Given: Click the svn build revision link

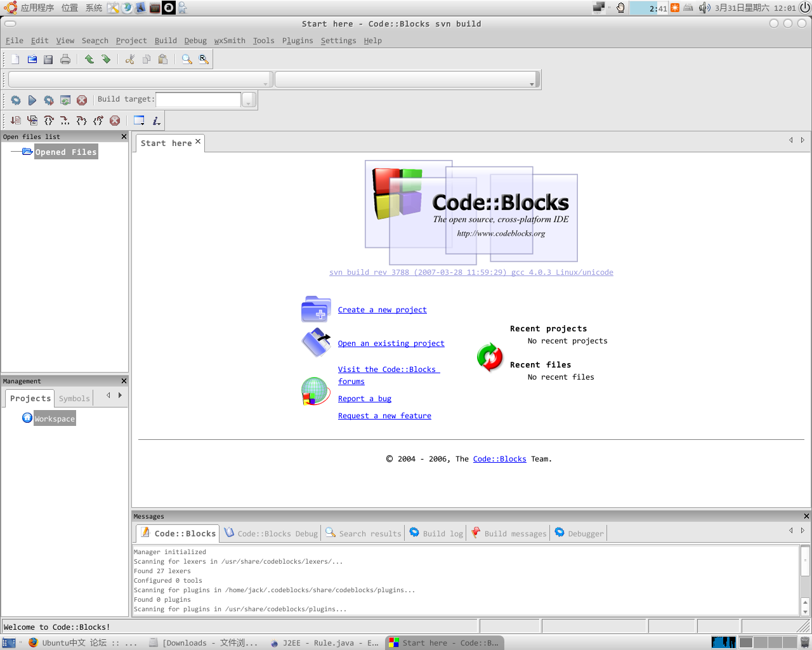Looking at the screenshot, I should pos(471,272).
